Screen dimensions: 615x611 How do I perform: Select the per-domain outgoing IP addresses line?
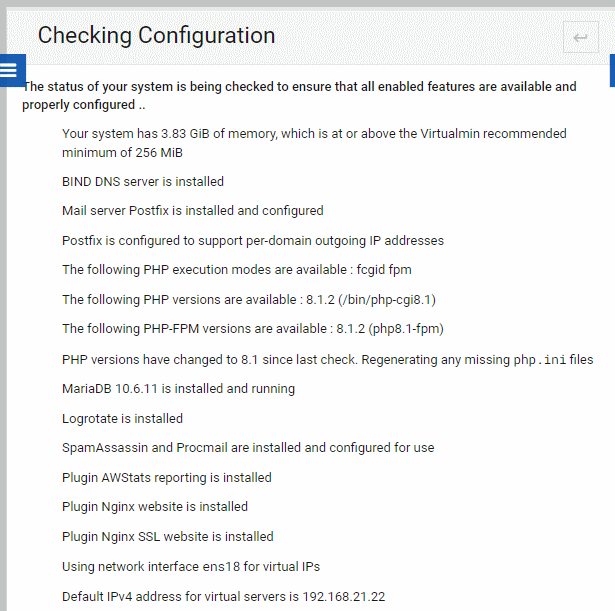coord(253,240)
